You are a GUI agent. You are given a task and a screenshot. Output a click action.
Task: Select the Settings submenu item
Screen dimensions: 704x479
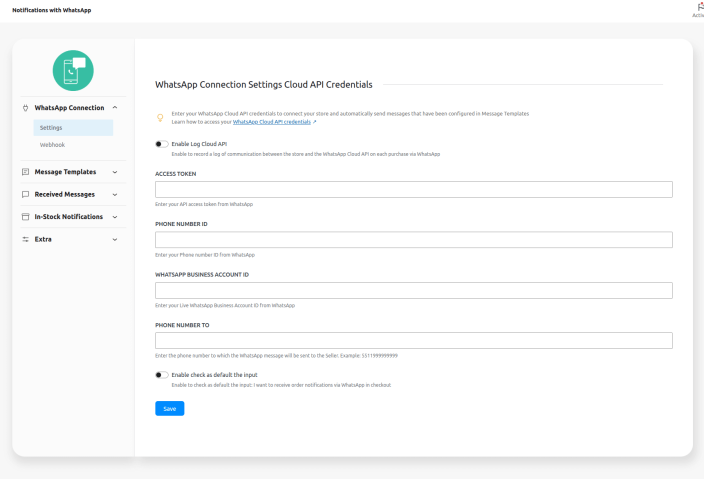(x=51, y=128)
